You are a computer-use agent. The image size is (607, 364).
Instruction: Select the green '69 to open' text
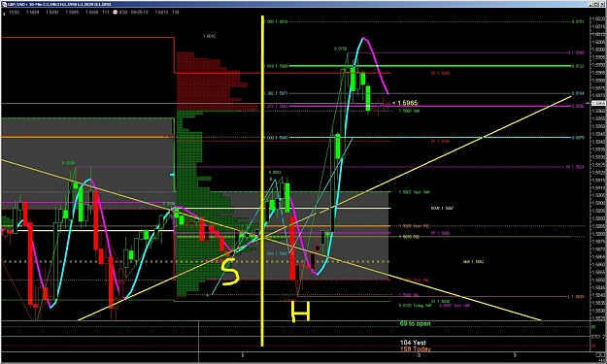[415, 324]
